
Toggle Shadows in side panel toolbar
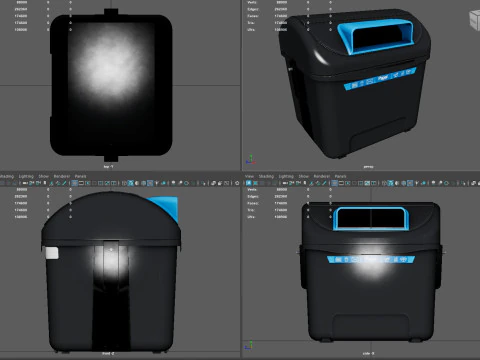423,183
